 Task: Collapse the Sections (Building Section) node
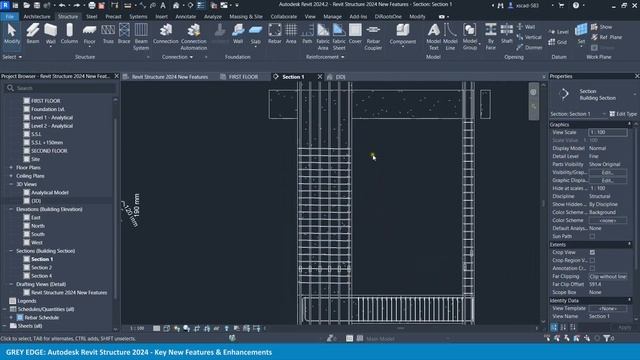click(11, 251)
